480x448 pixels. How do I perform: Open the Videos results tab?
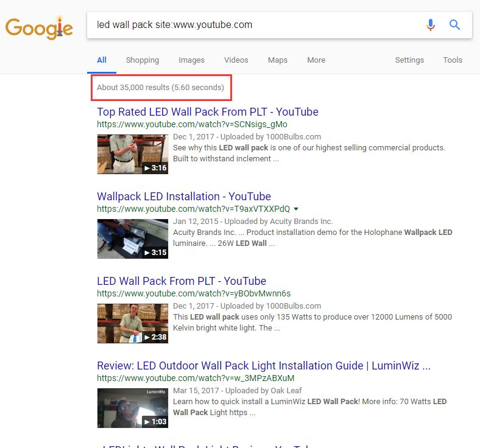point(236,60)
